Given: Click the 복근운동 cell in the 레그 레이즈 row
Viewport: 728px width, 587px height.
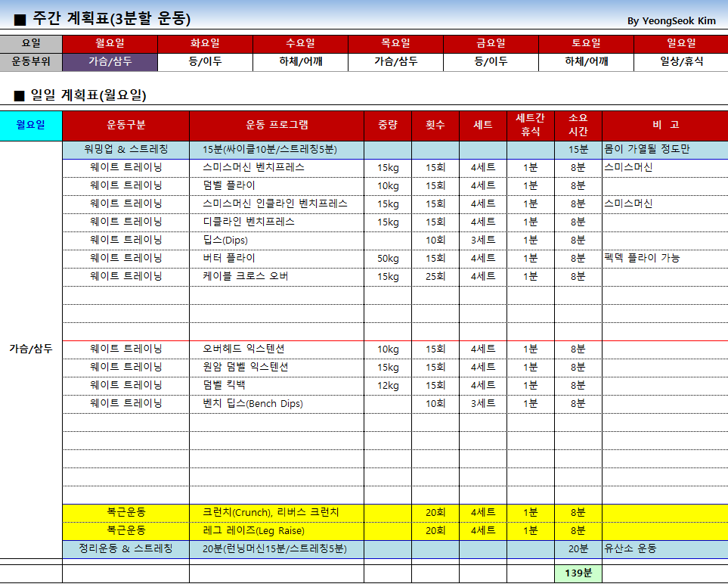Looking at the screenshot, I should coord(125,530).
